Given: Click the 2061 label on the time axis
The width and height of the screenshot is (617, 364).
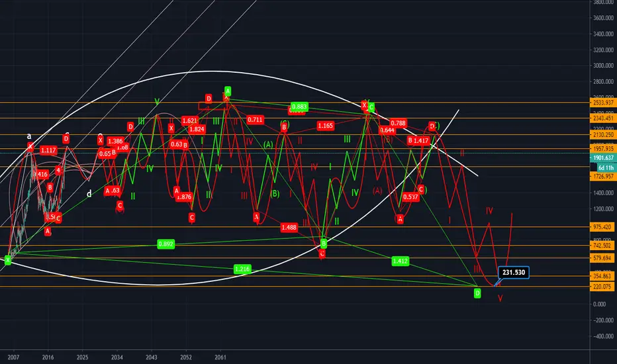Looking at the screenshot, I should click(220, 357).
